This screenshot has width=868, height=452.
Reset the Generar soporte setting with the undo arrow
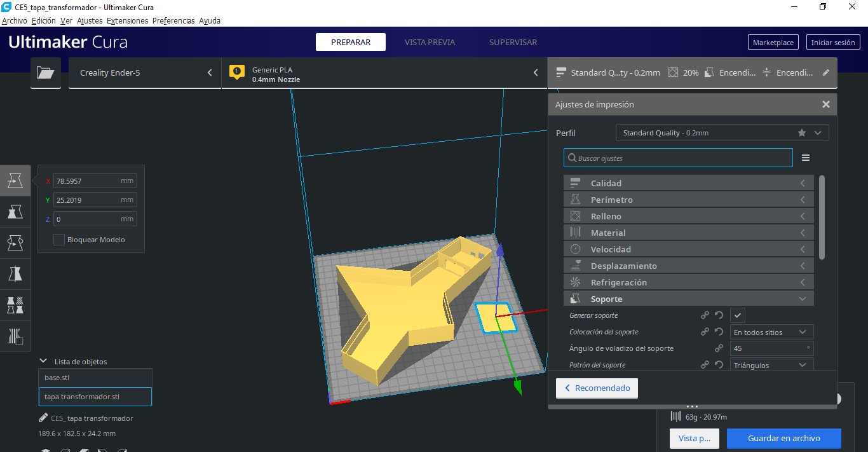tap(719, 315)
